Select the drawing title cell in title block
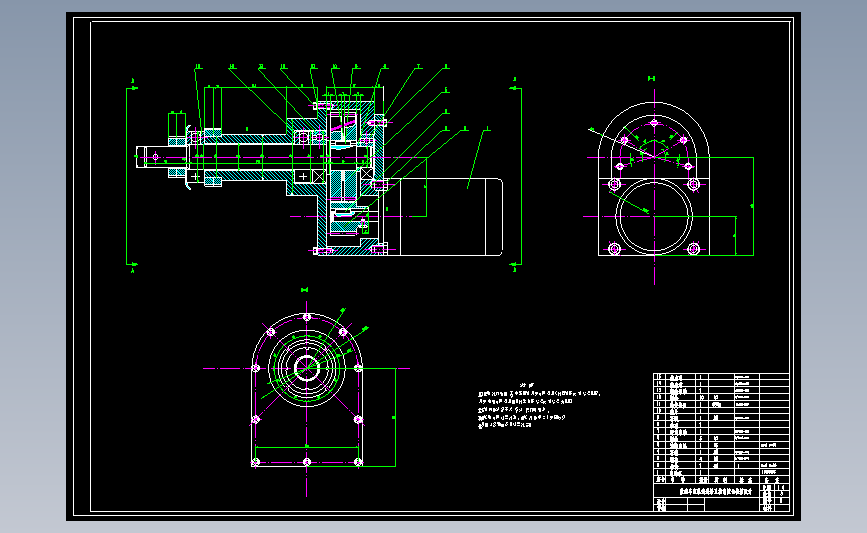867x533 pixels. pos(715,491)
